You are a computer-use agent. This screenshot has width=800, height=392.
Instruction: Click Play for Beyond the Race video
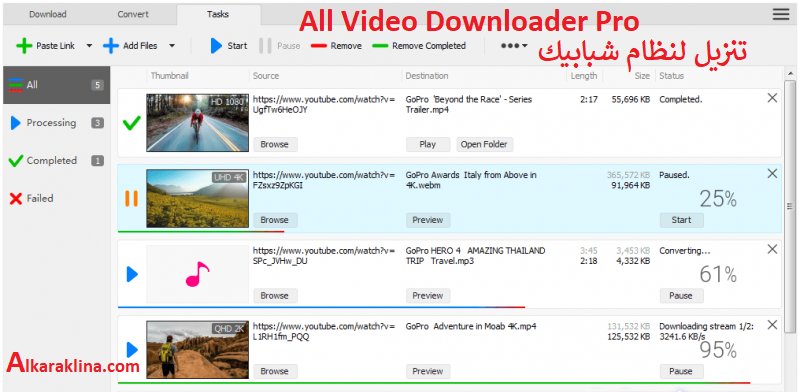coord(428,144)
